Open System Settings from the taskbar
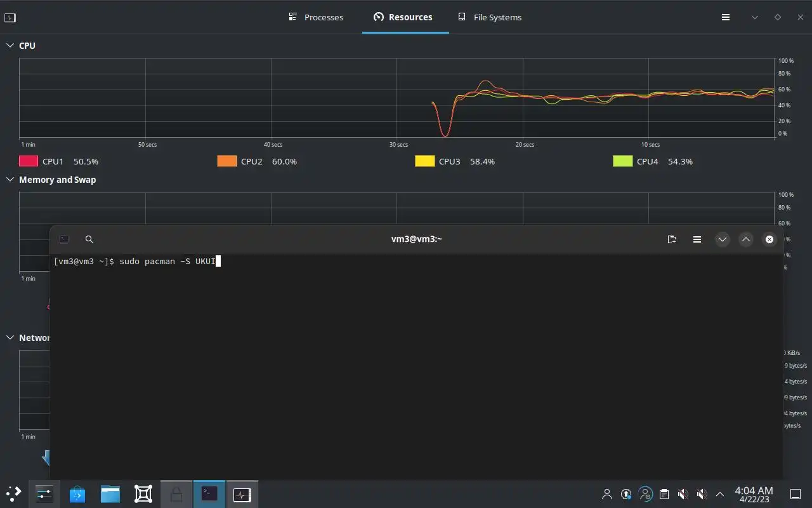812x508 pixels. tap(44, 493)
